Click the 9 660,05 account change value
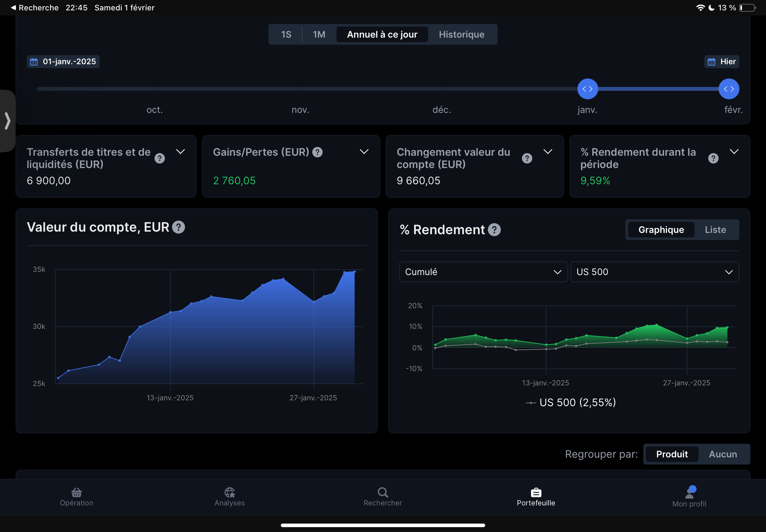This screenshot has width=766, height=532. [x=418, y=181]
